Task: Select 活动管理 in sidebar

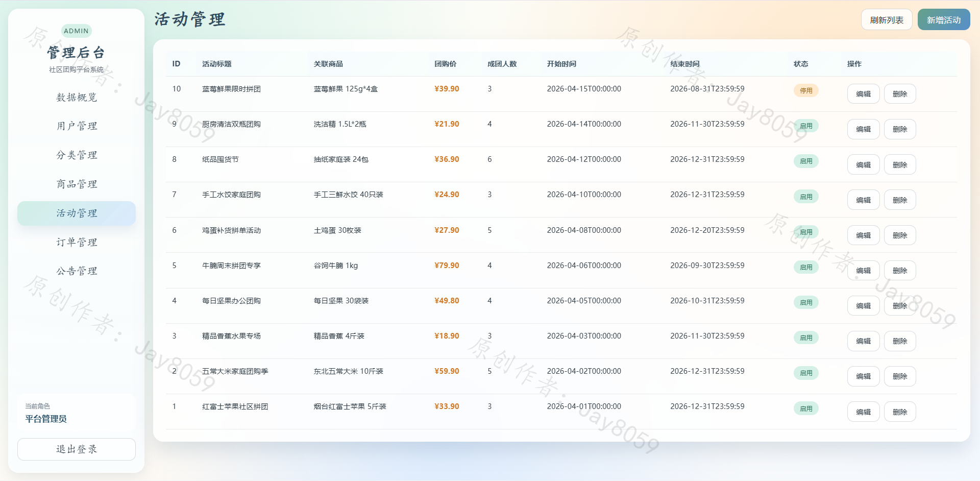Action: [77, 213]
